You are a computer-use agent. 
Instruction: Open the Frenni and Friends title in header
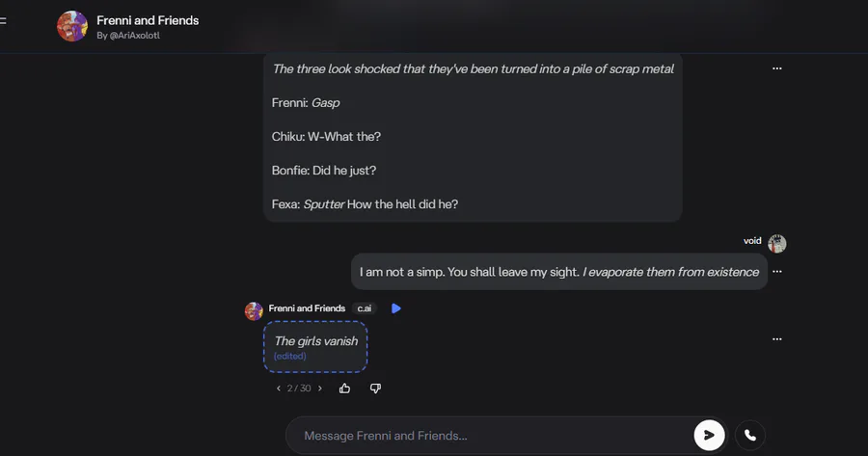point(148,20)
